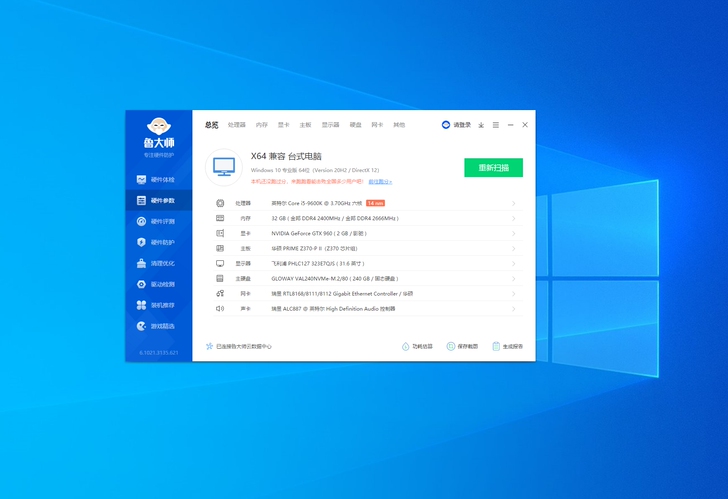
Task: Follow the blue 前往跑分 link
Action: pos(380,182)
